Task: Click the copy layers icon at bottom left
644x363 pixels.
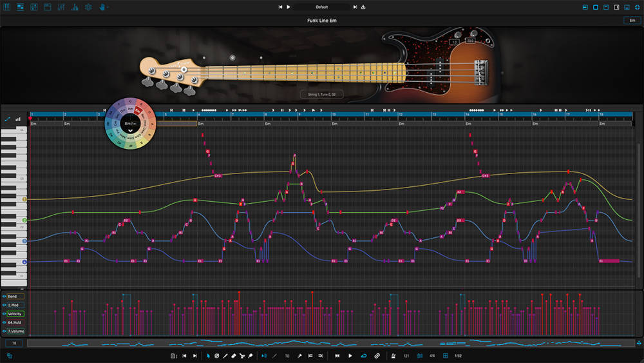Action: 9,356
